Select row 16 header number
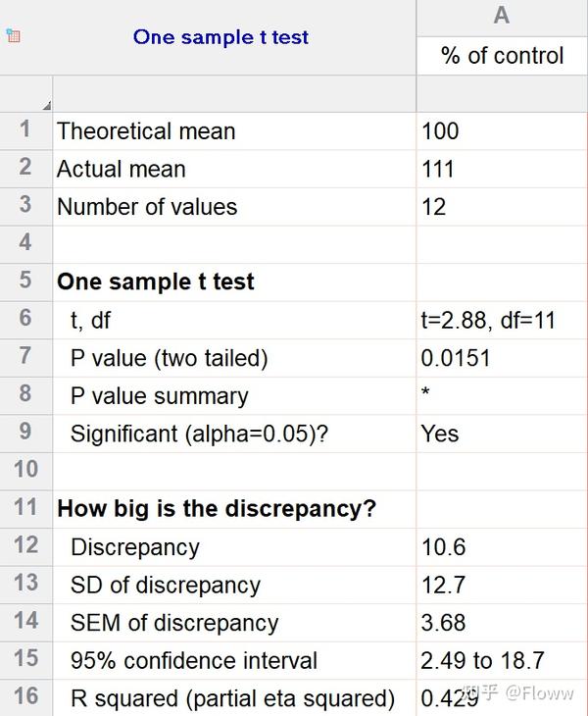The image size is (588, 716). [x=25, y=697]
